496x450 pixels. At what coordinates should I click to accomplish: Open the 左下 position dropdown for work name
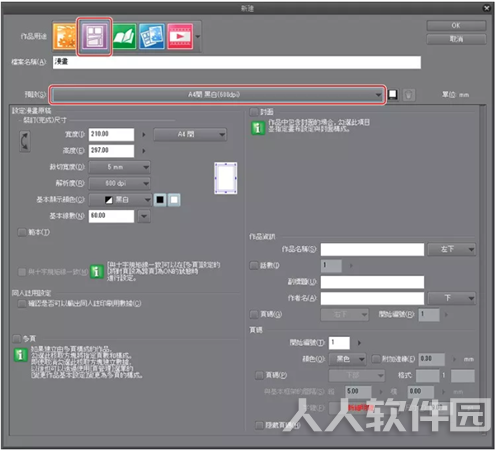tap(452, 249)
